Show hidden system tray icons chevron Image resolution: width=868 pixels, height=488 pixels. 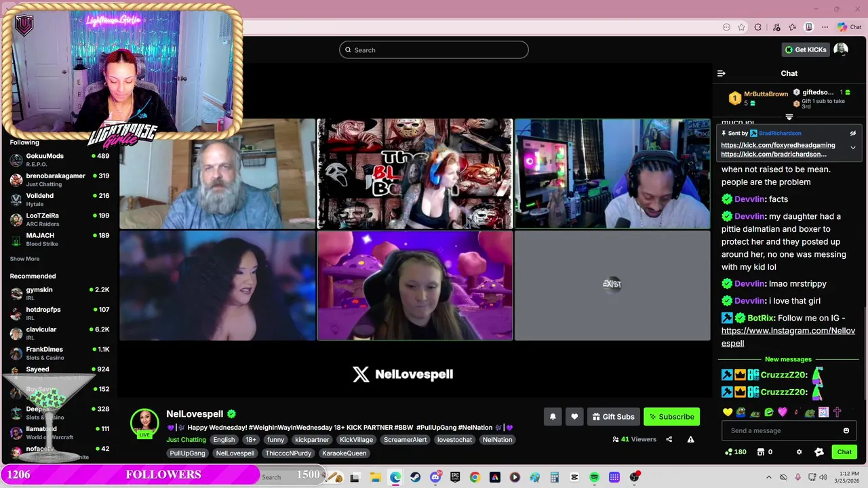(769, 477)
